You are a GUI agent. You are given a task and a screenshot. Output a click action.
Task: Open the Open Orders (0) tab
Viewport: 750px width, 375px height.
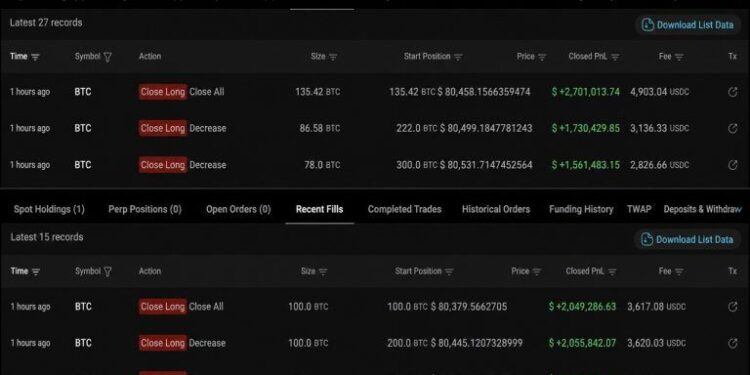coord(238,210)
